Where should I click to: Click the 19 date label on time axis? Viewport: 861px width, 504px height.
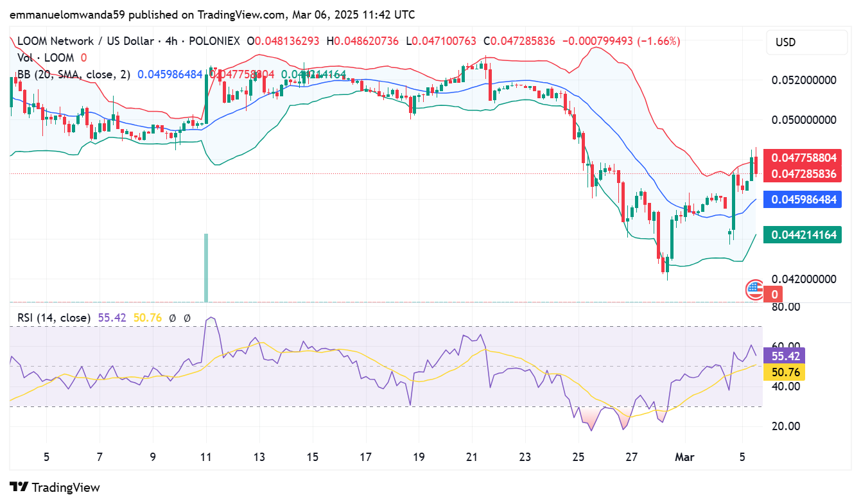(419, 458)
